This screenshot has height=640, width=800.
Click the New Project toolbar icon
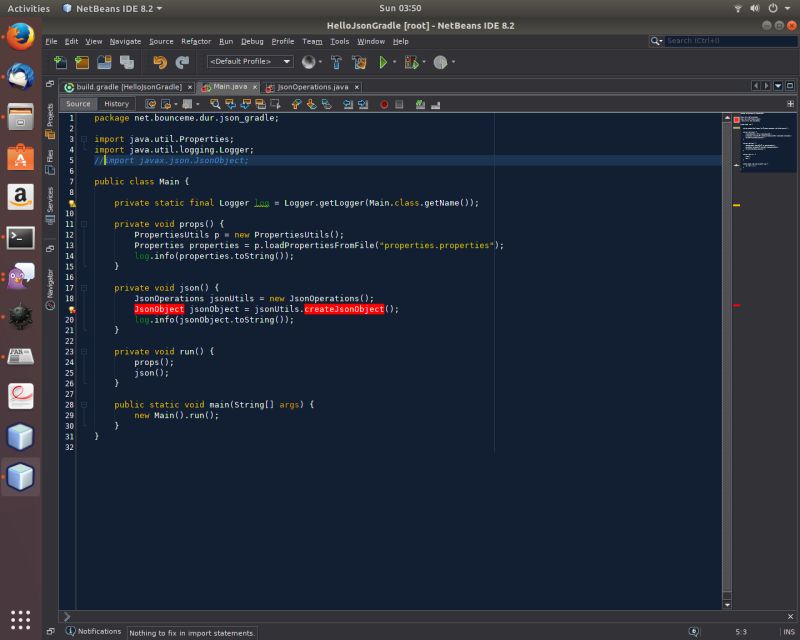82,62
